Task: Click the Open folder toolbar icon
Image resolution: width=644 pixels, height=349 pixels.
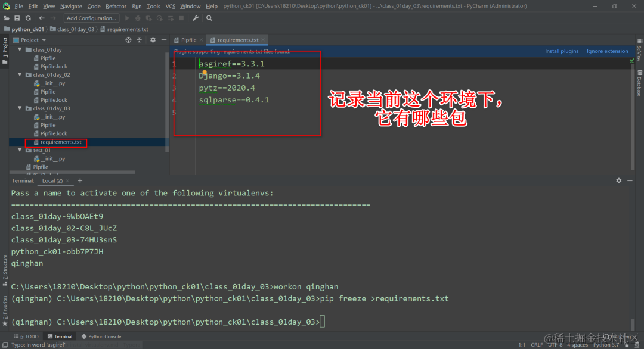Action: coord(6,18)
